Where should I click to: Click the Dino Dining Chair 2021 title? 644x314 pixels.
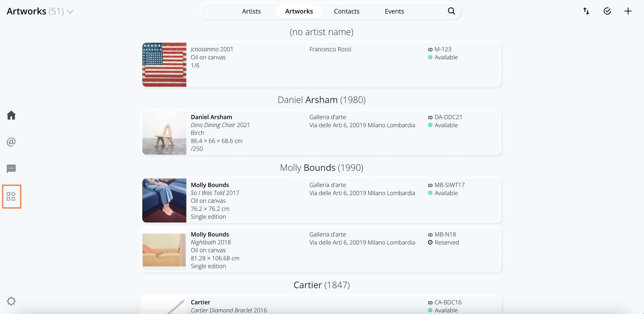[220, 125]
